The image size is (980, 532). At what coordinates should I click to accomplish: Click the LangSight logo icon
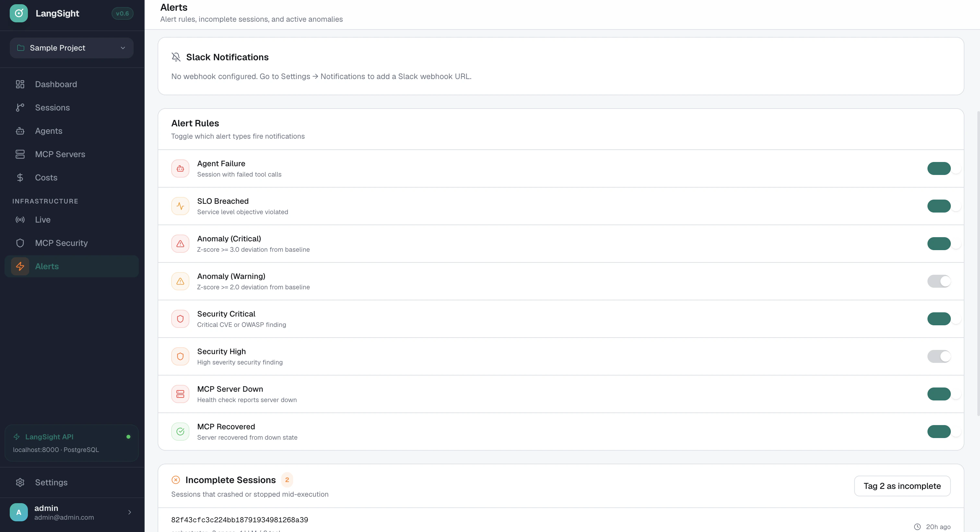18,13
